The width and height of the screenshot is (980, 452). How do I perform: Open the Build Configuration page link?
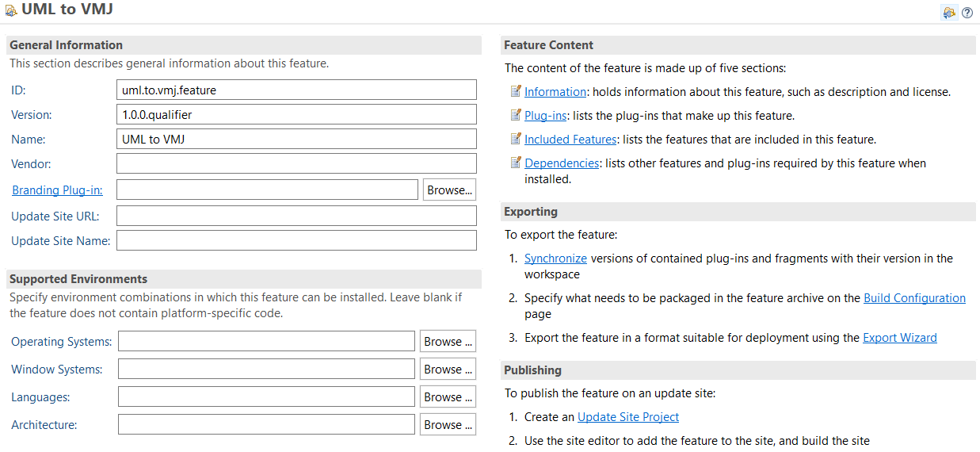[914, 298]
